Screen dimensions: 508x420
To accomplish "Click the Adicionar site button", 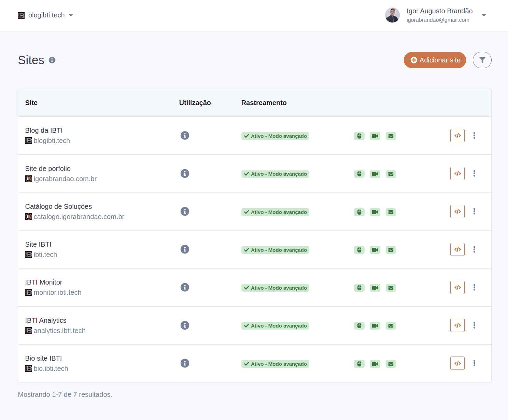I will click(435, 60).
